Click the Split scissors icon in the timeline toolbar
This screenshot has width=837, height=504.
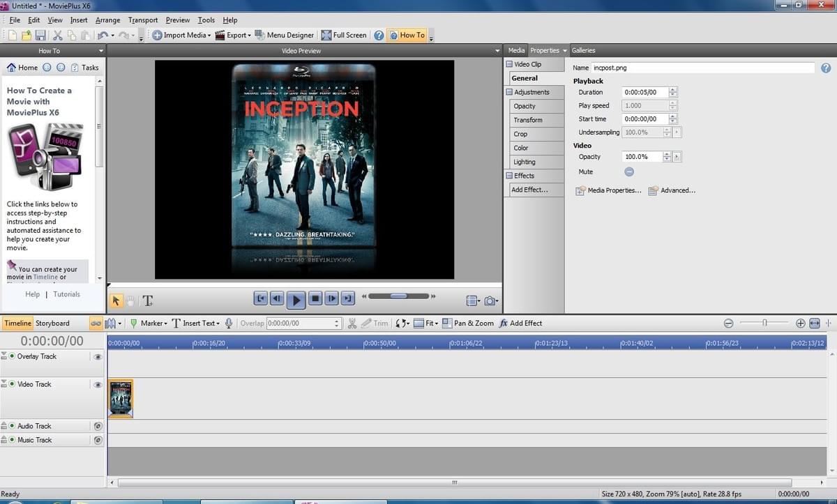click(x=352, y=323)
